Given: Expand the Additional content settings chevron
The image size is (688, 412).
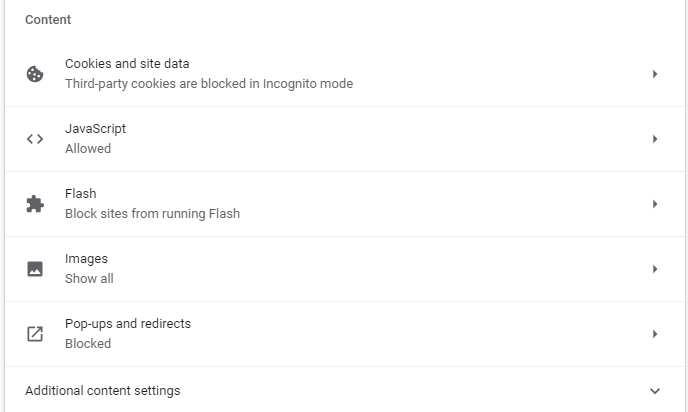Looking at the screenshot, I should click(x=655, y=391).
